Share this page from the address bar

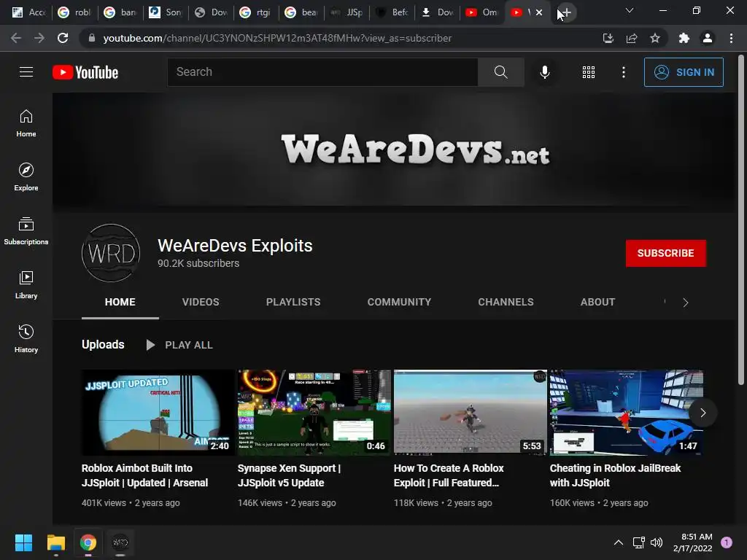pos(632,38)
